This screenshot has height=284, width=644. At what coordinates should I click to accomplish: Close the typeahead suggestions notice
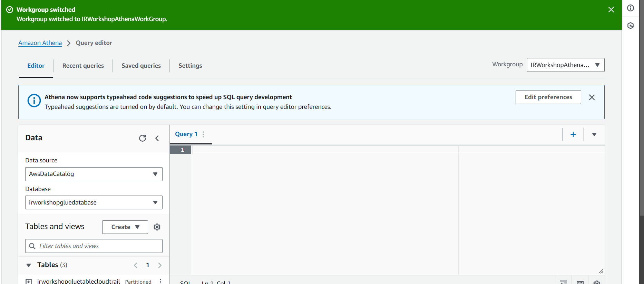click(x=592, y=97)
